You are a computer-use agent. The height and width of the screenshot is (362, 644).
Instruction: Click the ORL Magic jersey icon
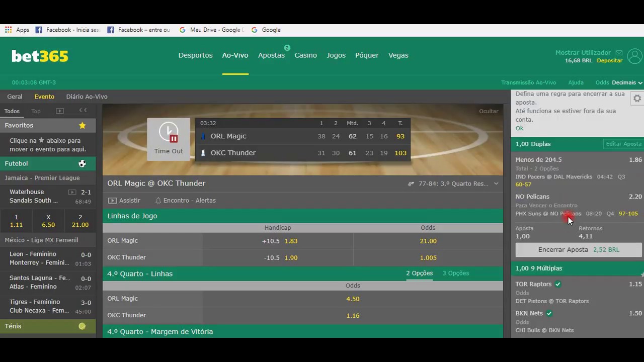point(203,136)
